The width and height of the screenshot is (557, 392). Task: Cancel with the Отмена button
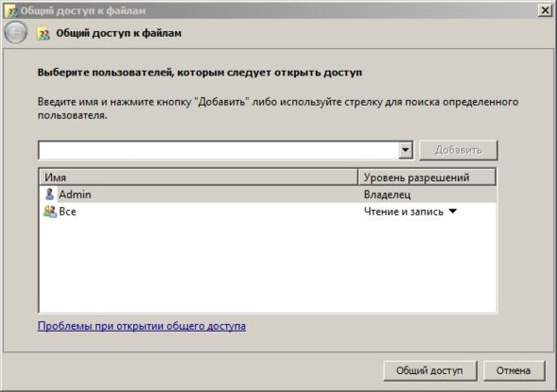coord(514,370)
